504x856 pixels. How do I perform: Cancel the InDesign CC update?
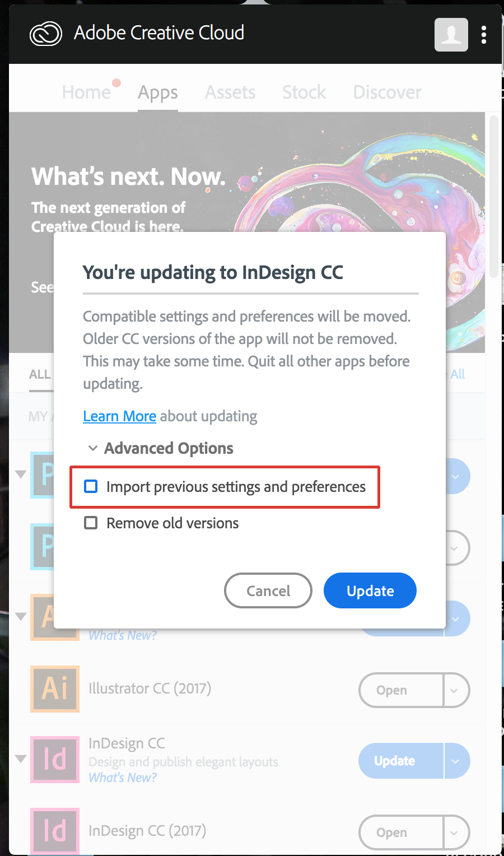point(268,590)
